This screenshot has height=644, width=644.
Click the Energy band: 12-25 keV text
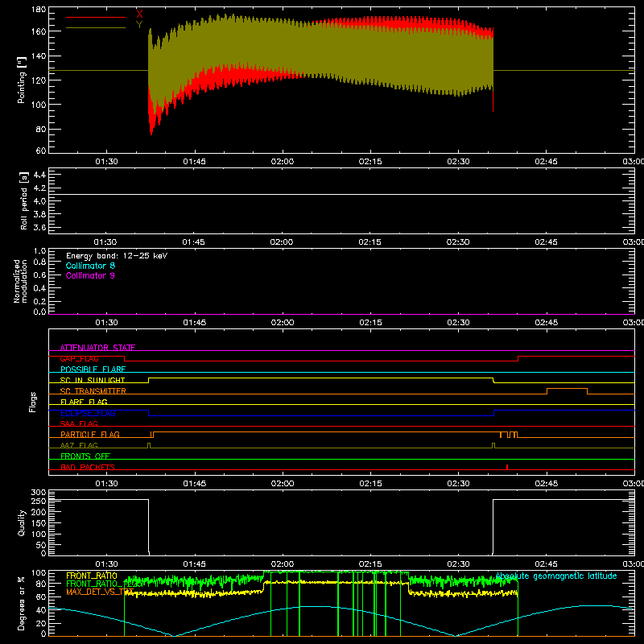click(x=117, y=256)
